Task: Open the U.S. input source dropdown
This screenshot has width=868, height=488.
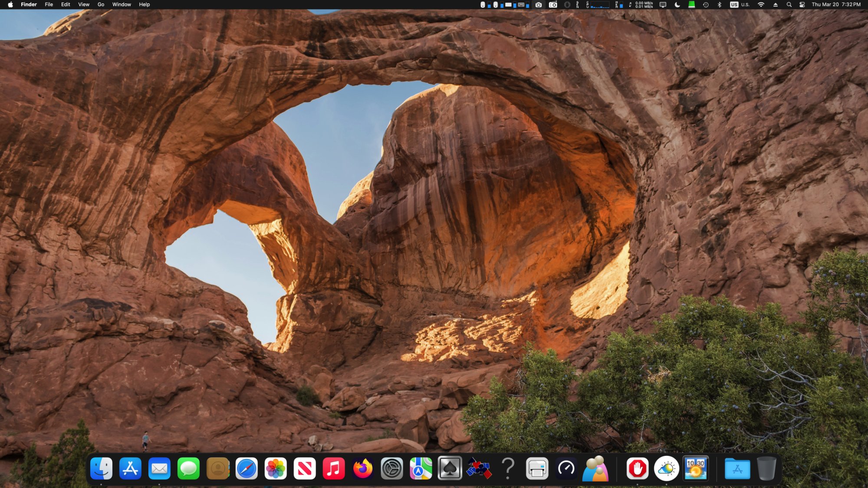Action: tap(740, 5)
